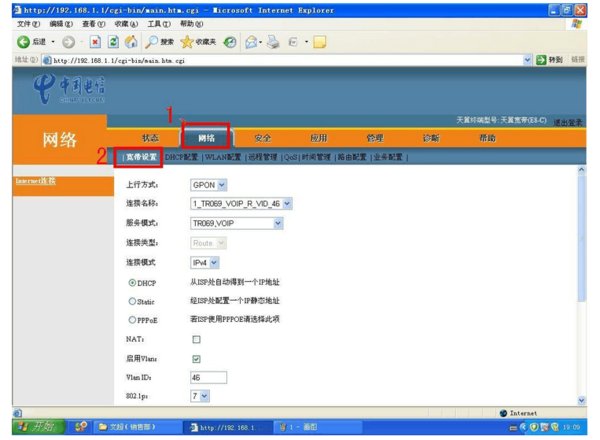Click the Go (转到) green arrow button
The image size is (600, 440).
(x=541, y=60)
